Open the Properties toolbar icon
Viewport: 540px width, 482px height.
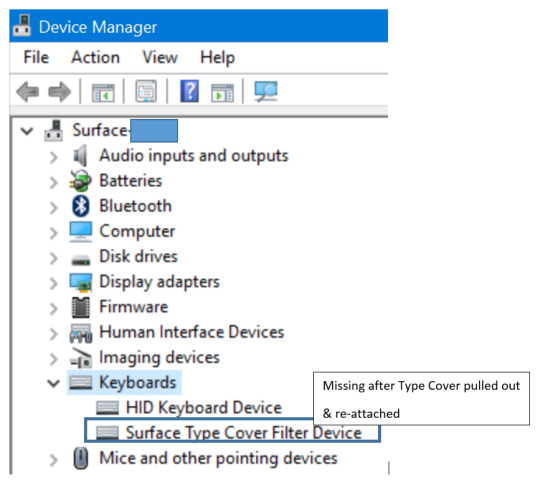[x=146, y=91]
